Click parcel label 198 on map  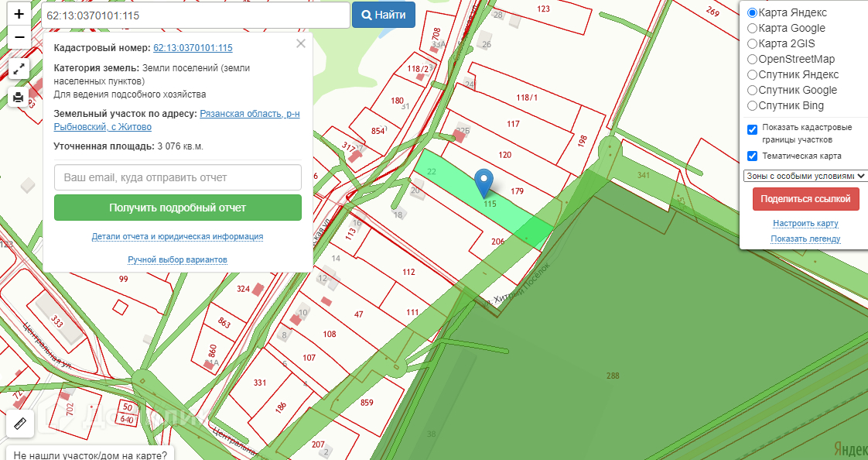pyautogui.click(x=583, y=141)
